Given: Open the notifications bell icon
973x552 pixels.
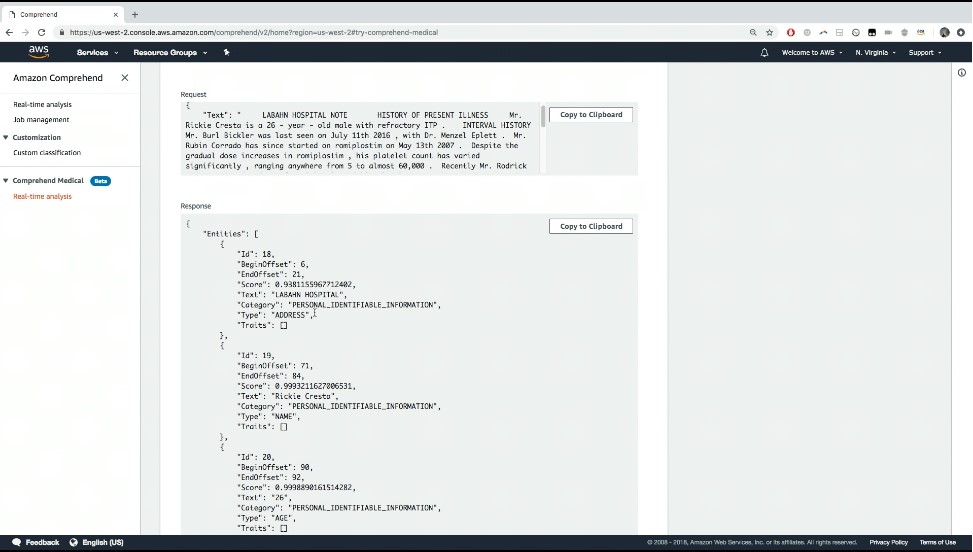Looking at the screenshot, I should click(764, 53).
